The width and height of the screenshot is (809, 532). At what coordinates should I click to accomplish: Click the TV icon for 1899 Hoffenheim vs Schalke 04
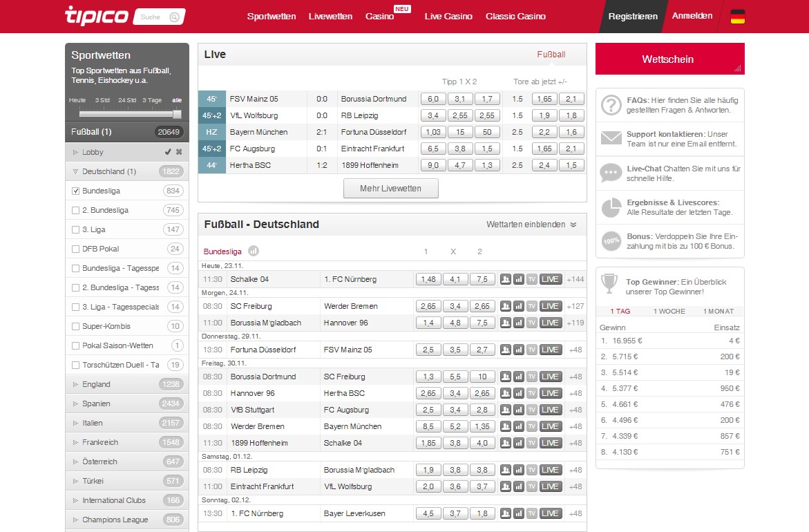[532, 443]
